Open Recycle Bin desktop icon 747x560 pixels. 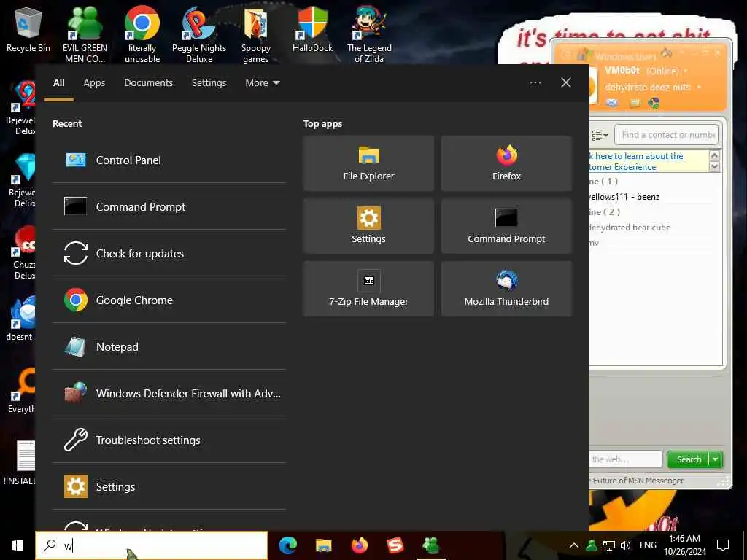pos(28,29)
